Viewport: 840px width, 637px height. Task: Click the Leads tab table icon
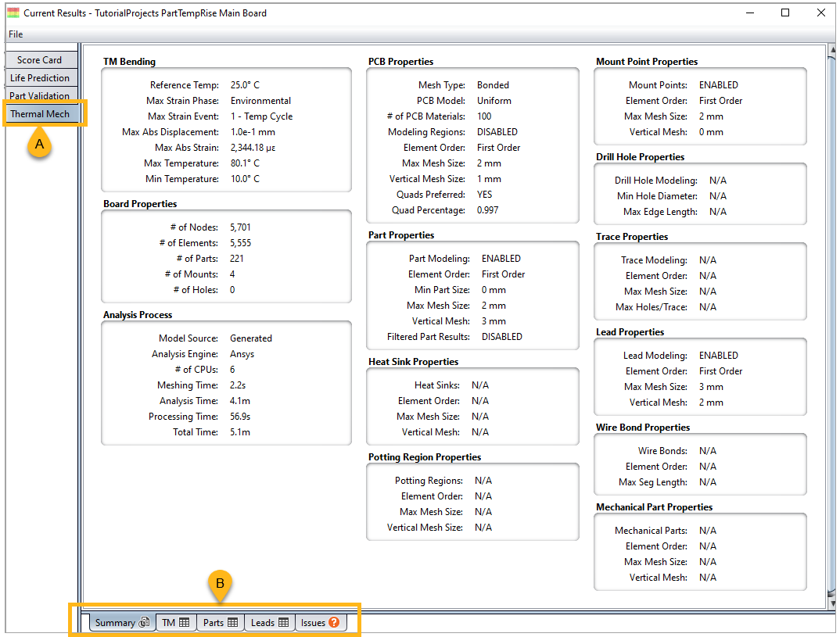pyautogui.click(x=283, y=623)
